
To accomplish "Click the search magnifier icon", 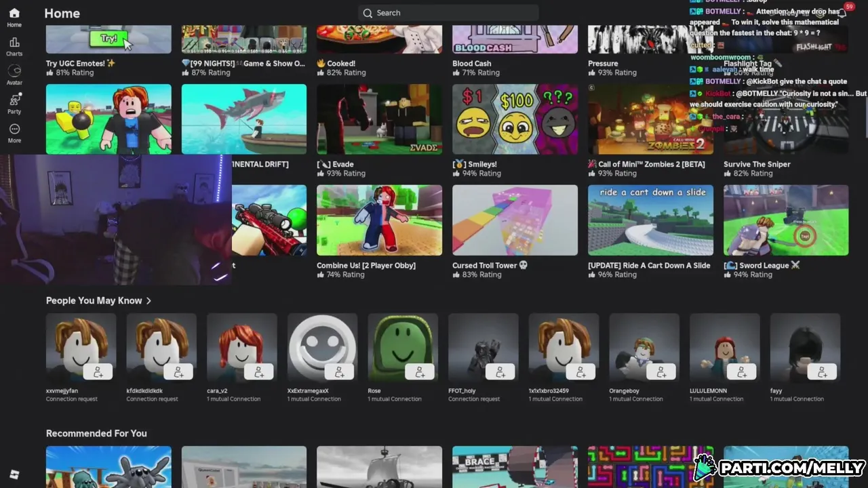I will (x=368, y=13).
